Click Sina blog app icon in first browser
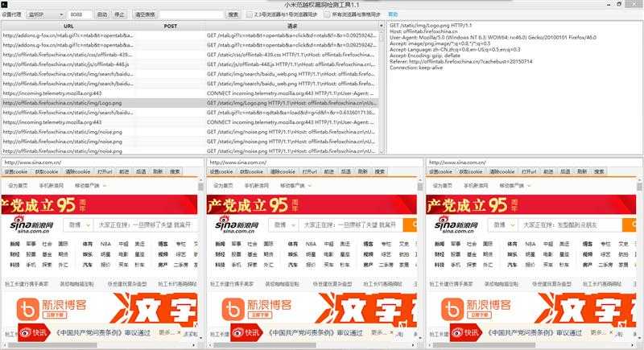 pyautogui.click(x=28, y=309)
